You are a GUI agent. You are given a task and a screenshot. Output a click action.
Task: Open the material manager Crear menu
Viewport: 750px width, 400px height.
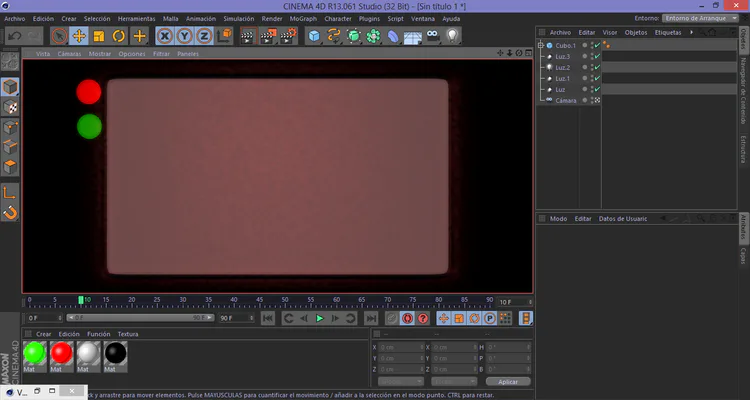[x=44, y=334]
